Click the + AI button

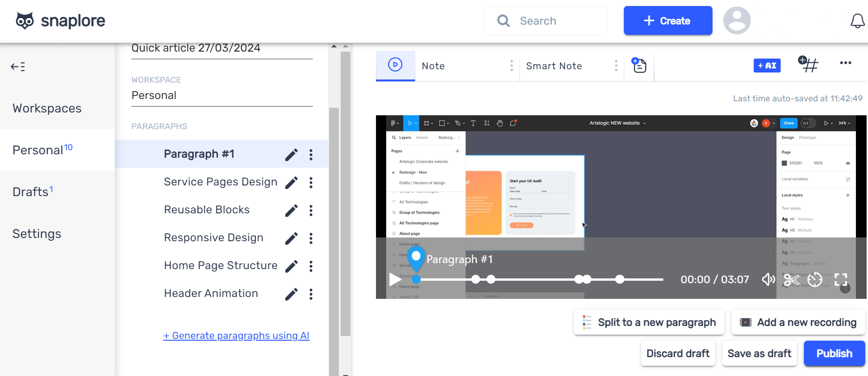coord(767,66)
